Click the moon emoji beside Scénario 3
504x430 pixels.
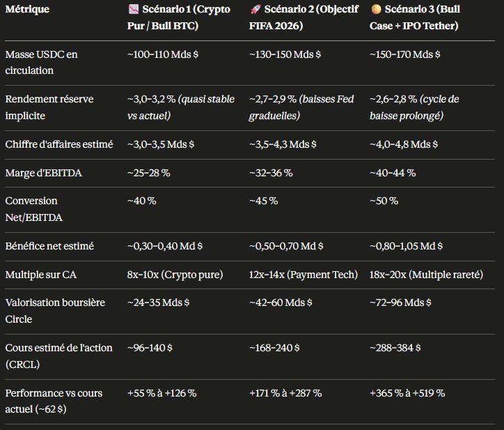coord(376,9)
